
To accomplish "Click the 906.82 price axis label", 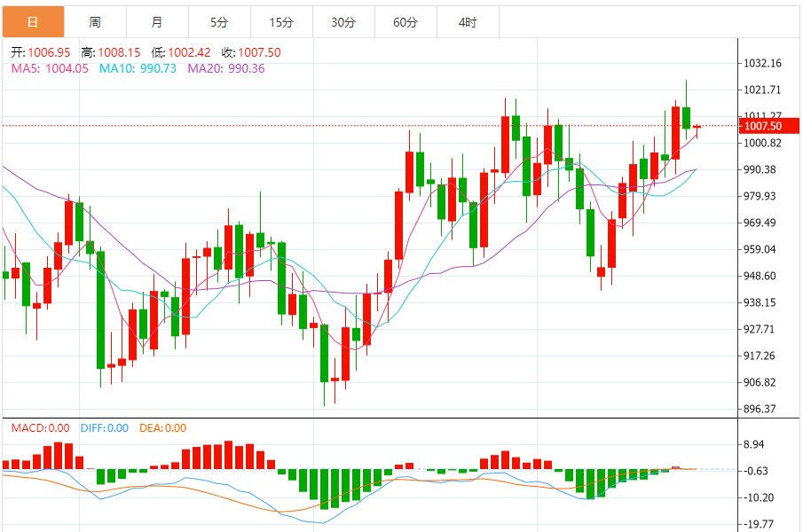I will [x=760, y=382].
